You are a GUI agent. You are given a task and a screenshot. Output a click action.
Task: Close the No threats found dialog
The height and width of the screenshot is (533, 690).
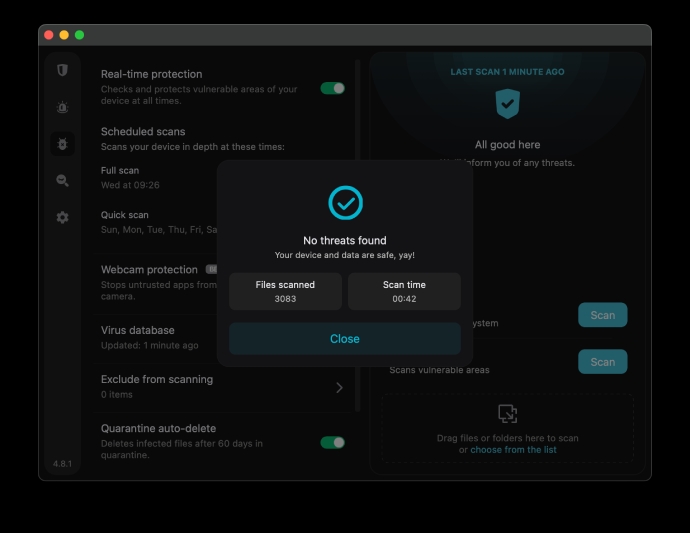pos(345,339)
